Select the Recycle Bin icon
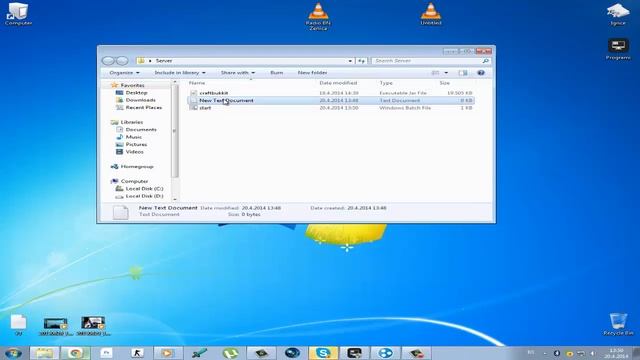This screenshot has height=360, width=640. point(618,324)
